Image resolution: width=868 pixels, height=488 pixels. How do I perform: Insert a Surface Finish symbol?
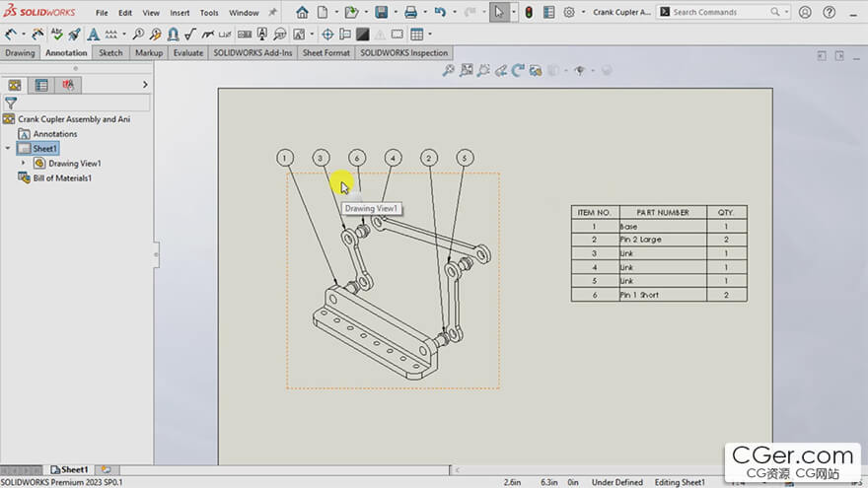click(190, 35)
